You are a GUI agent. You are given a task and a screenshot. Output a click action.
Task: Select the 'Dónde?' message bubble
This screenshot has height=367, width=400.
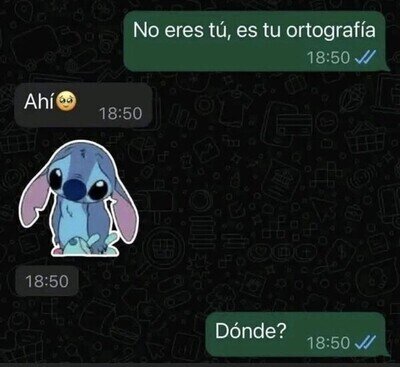(297, 334)
